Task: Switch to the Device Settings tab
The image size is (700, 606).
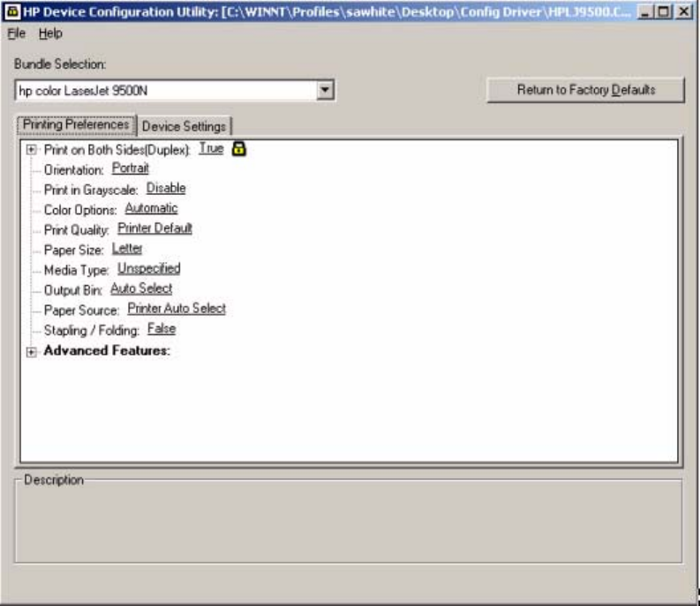Action: click(184, 126)
